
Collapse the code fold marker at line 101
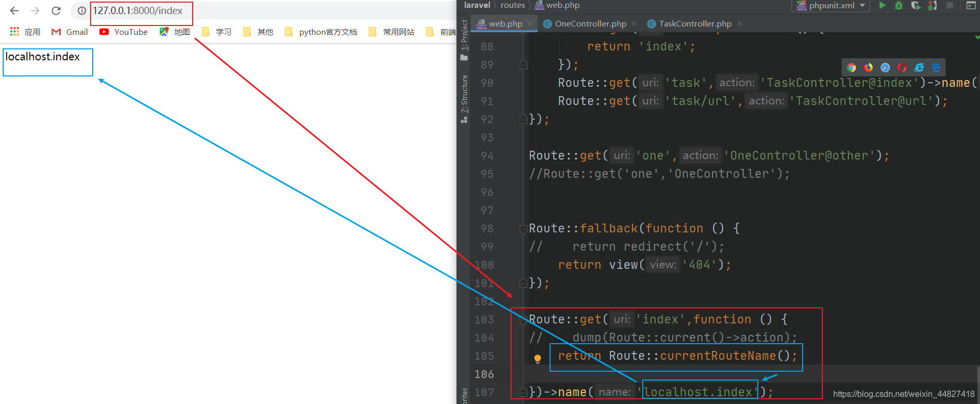pos(524,283)
